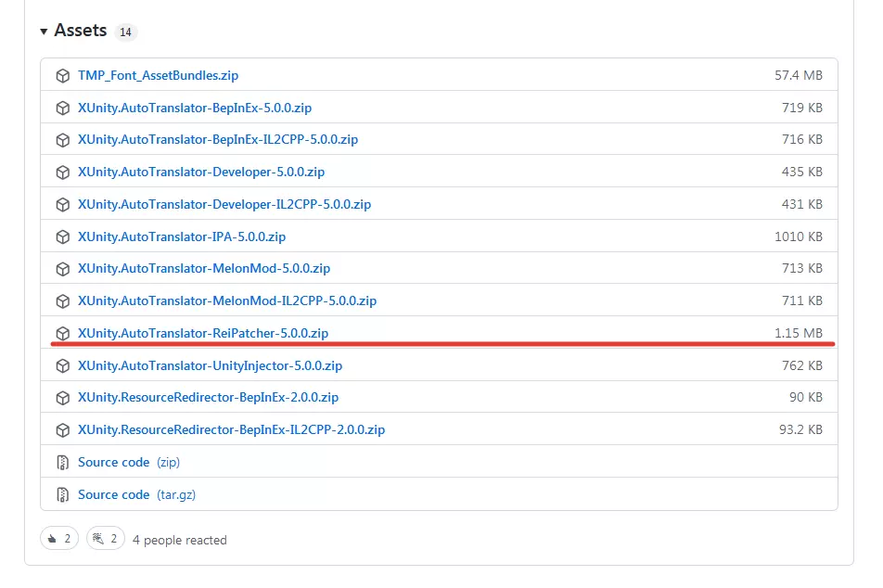Click package icon beside MelonMod-IL2CPP-5.0.0.zip
Screen dimensions: 883x588
click(62, 301)
